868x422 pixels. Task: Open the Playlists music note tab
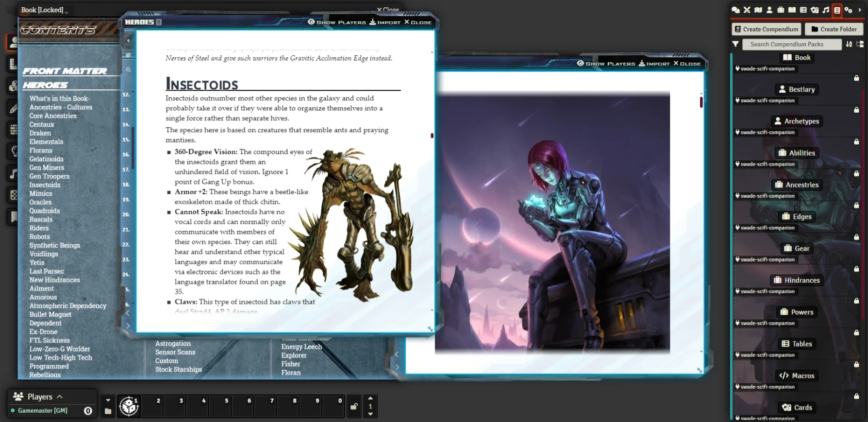(x=826, y=10)
